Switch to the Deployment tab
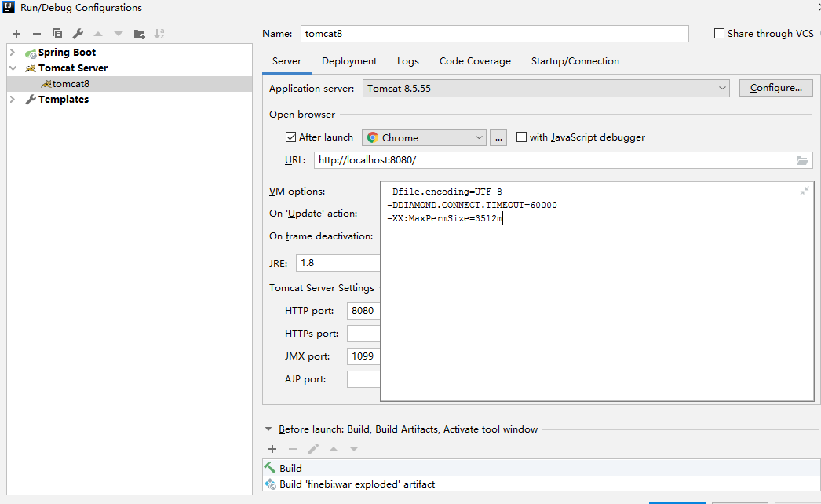 (x=348, y=60)
